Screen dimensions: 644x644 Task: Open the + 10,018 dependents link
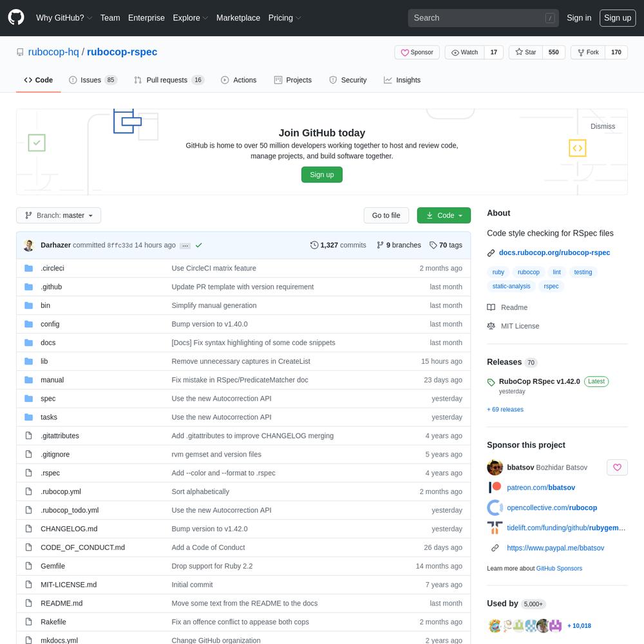[579, 626]
